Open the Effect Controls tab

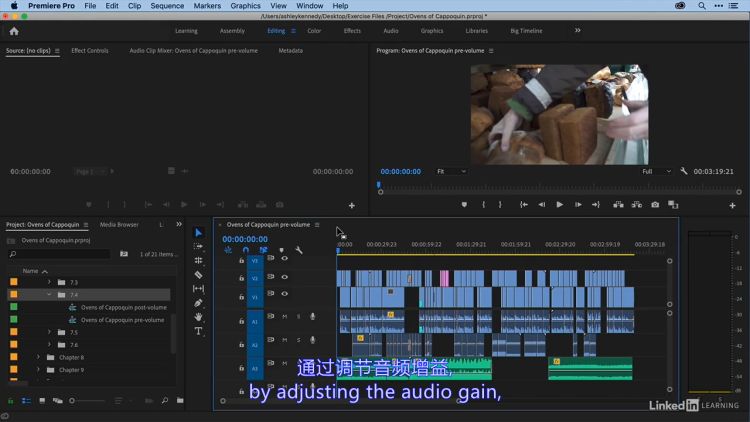[90, 50]
